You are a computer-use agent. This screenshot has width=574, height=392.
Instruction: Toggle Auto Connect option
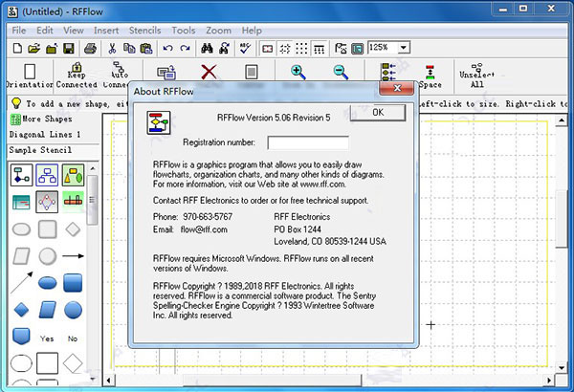tap(119, 76)
